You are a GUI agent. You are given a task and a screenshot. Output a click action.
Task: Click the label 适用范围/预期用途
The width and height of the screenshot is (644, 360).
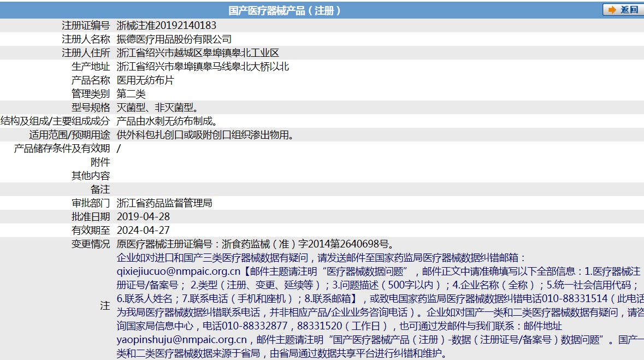[69, 134]
